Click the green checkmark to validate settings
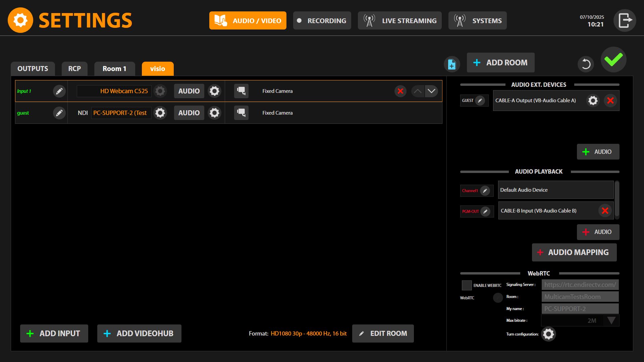This screenshot has height=362, width=644. click(613, 60)
